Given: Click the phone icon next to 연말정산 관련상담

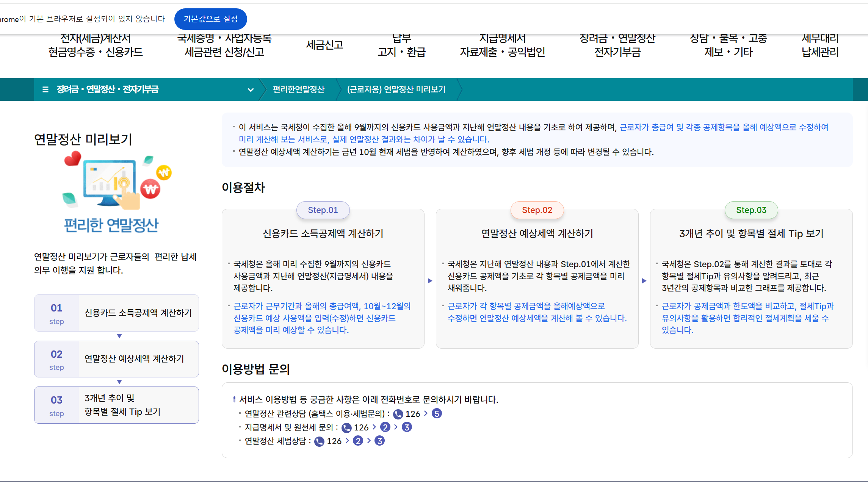Looking at the screenshot, I should (x=399, y=414).
